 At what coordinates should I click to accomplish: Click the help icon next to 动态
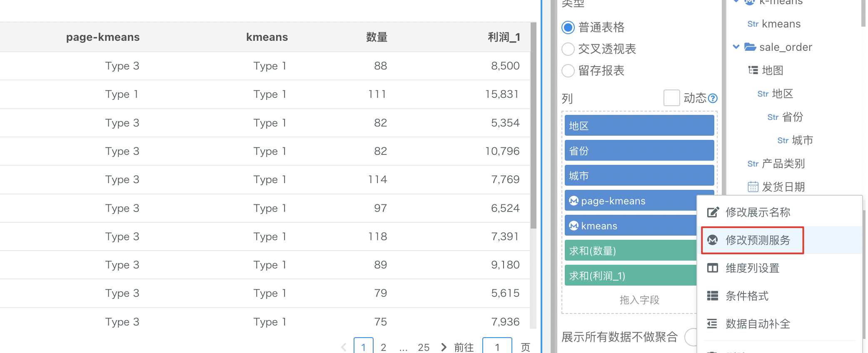click(713, 98)
